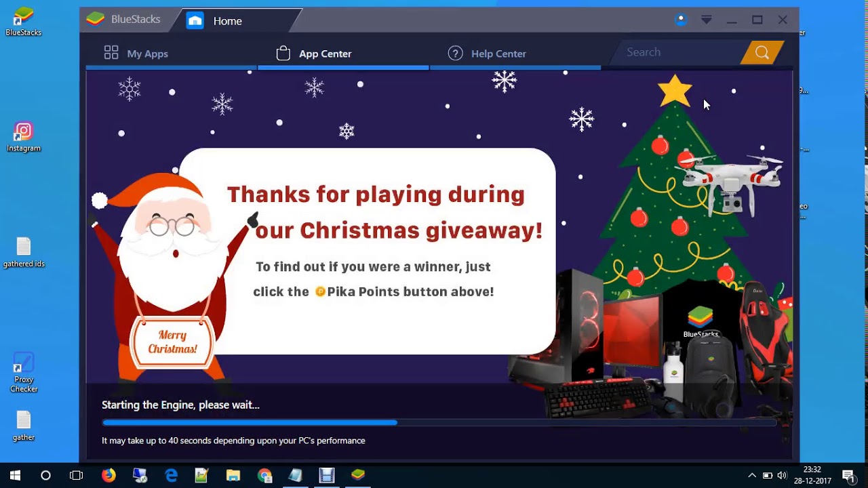Open the Instagram desktop shortcut
This screenshot has width=868, height=488.
pos(23,136)
